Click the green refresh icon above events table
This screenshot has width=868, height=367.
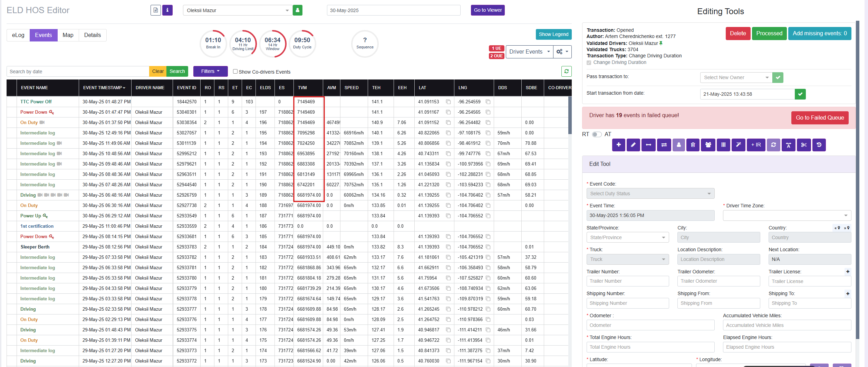tap(566, 71)
